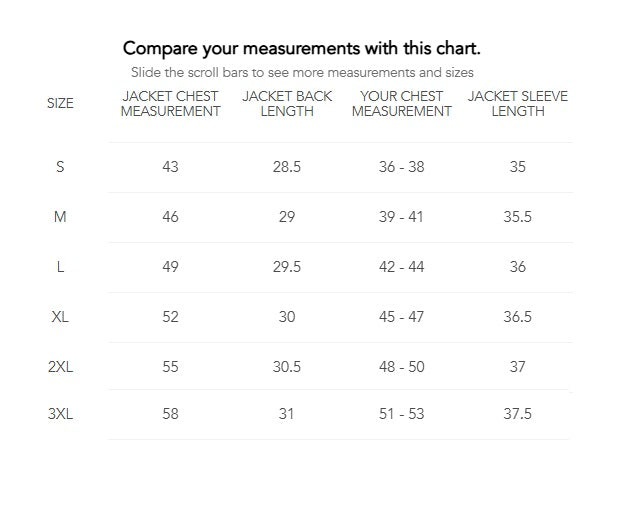620x509 pixels.
Task: Select the 3XL row label
Action: 60,414
